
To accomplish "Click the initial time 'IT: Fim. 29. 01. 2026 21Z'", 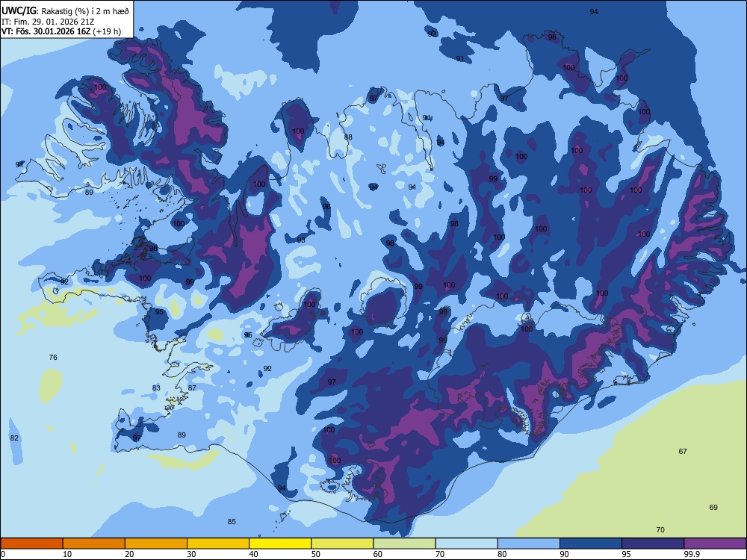I will pos(48,22).
